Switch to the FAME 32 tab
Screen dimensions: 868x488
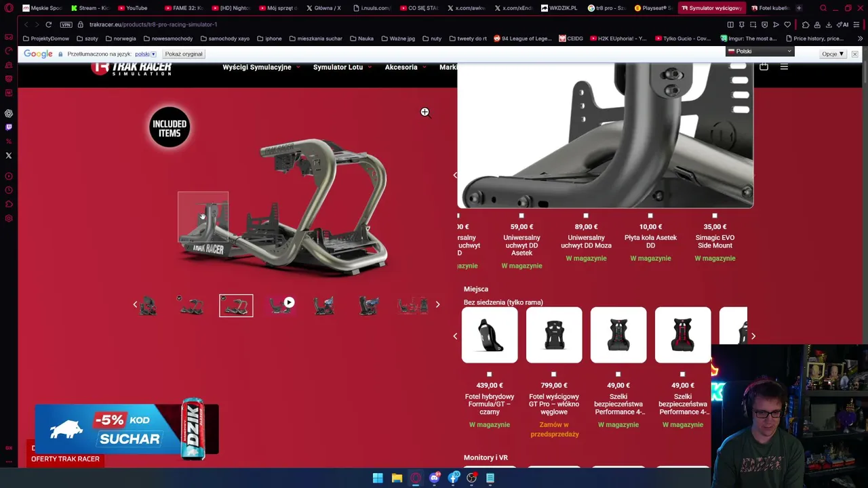184,8
